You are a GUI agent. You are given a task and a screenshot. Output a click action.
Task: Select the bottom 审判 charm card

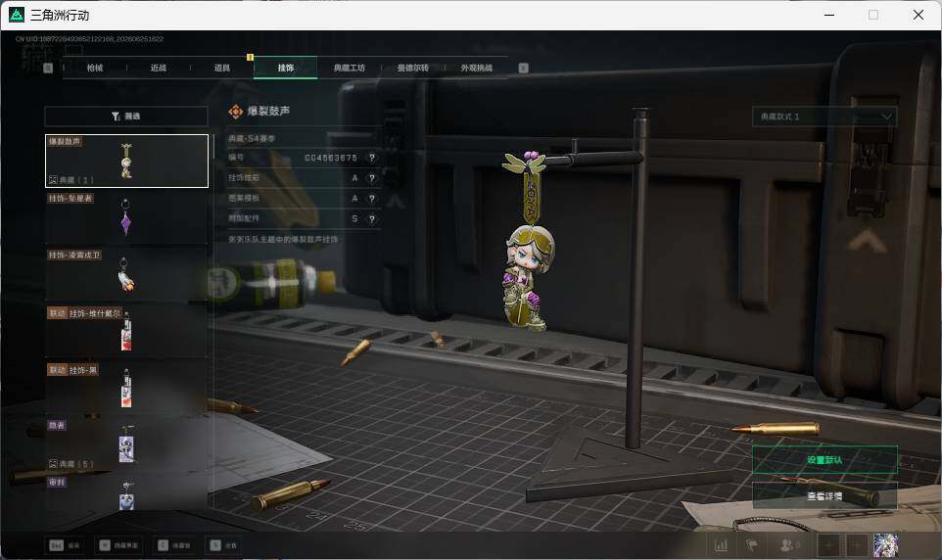pyautogui.click(x=126, y=493)
